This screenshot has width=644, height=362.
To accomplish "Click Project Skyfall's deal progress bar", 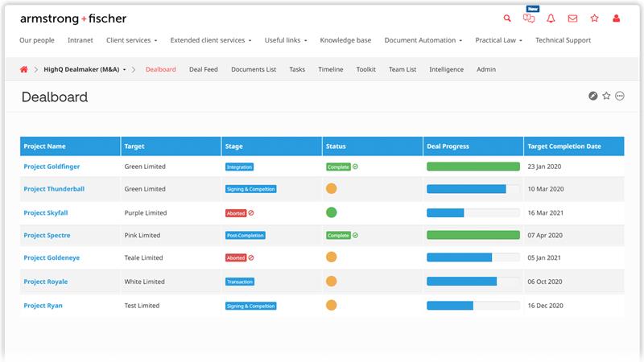I will click(473, 213).
